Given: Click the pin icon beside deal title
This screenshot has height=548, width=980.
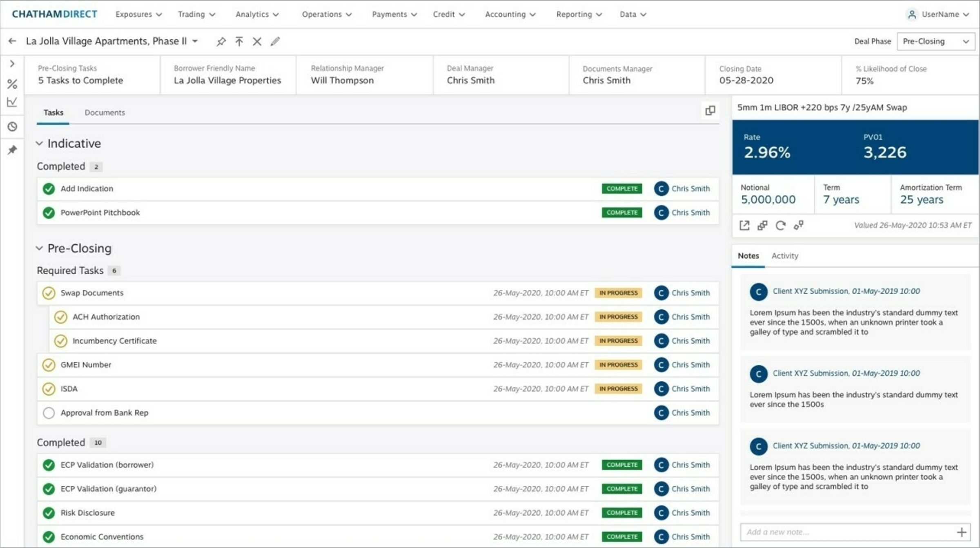Looking at the screenshot, I should [x=221, y=41].
